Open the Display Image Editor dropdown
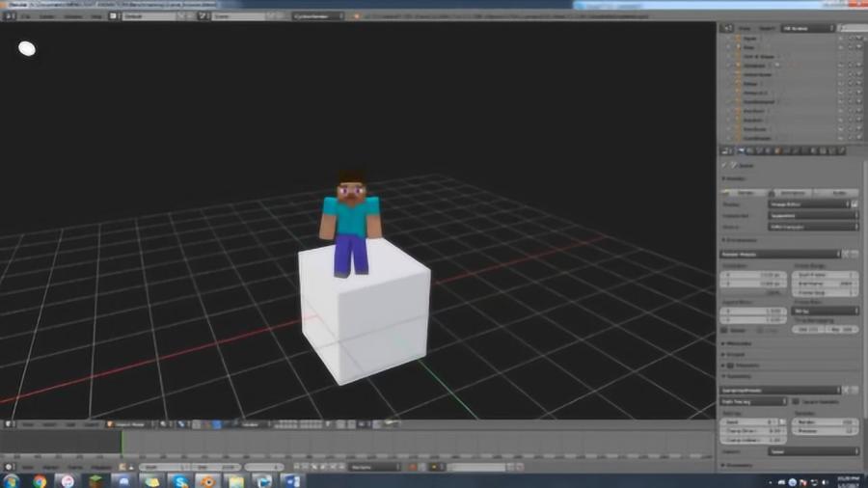Image resolution: width=868 pixels, height=488 pixels. [809, 204]
